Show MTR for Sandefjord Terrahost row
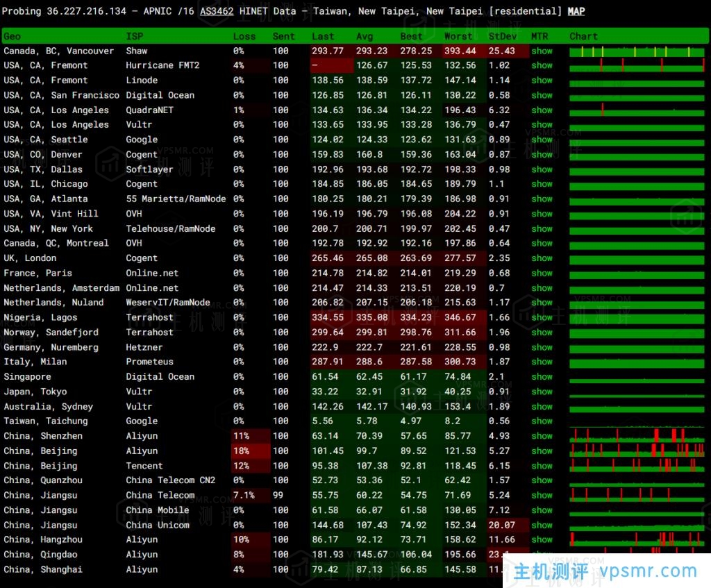This screenshot has width=711, height=588. 542,333
